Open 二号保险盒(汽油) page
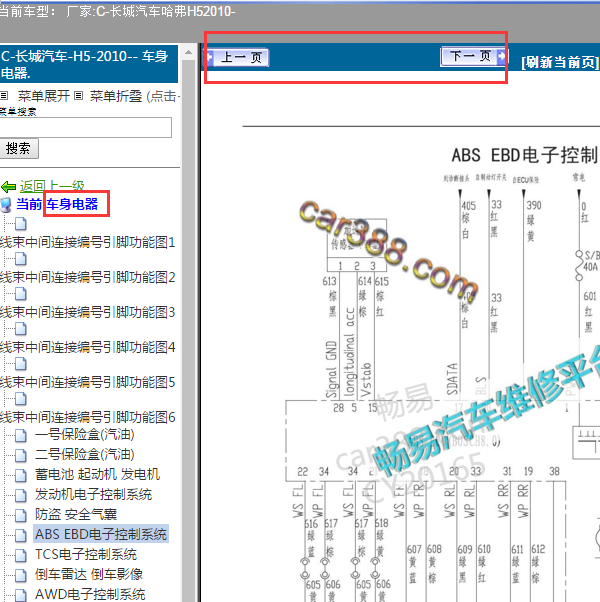 point(84,455)
